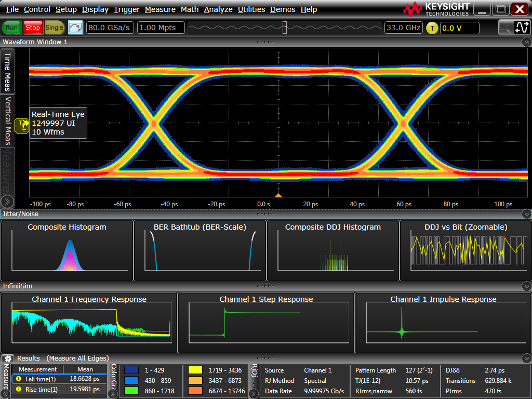532x399 pixels.
Task: Select the waveform drag zoom mode icon
Action: (x=523, y=28)
